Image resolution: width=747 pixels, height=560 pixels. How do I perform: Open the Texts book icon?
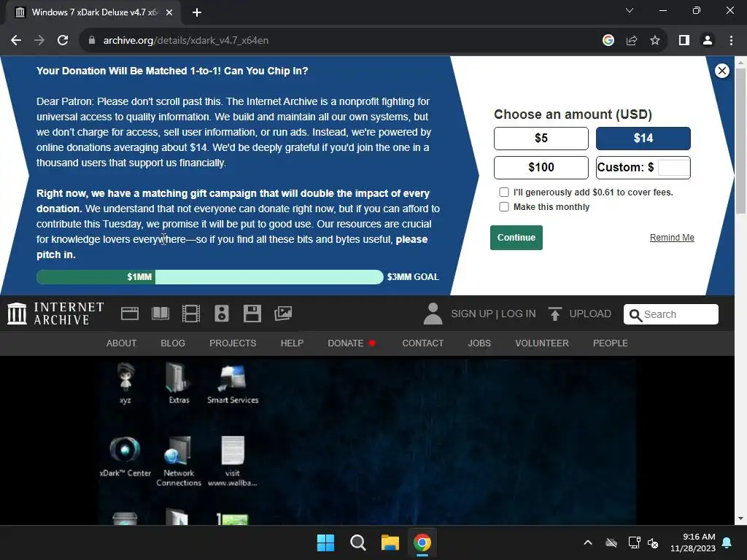click(160, 314)
